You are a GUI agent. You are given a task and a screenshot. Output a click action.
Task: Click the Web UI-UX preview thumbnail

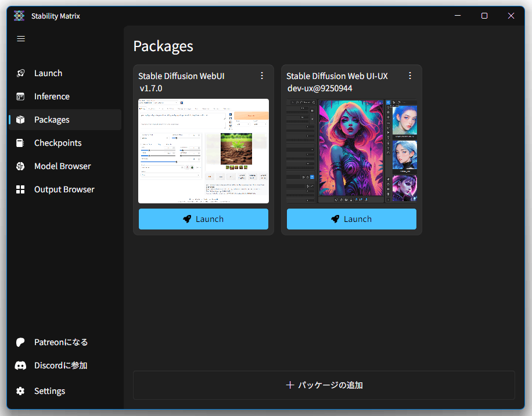351,151
